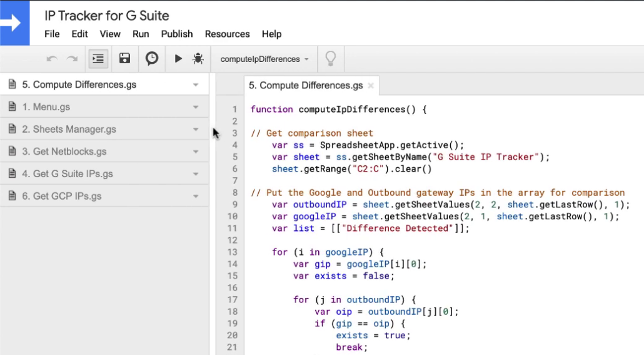Expand options arrow for 4. Get G Suite IPs.gs

tap(196, 173)
